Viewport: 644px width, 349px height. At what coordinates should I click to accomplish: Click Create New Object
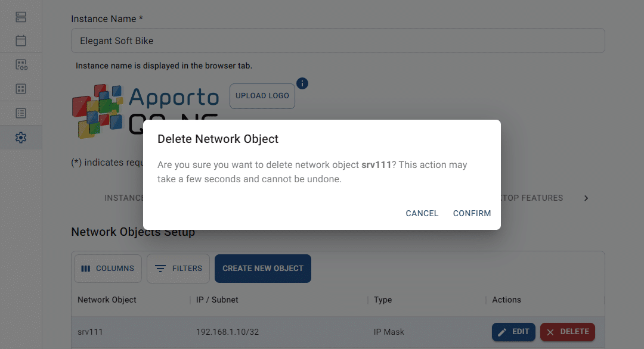(262, 269)
